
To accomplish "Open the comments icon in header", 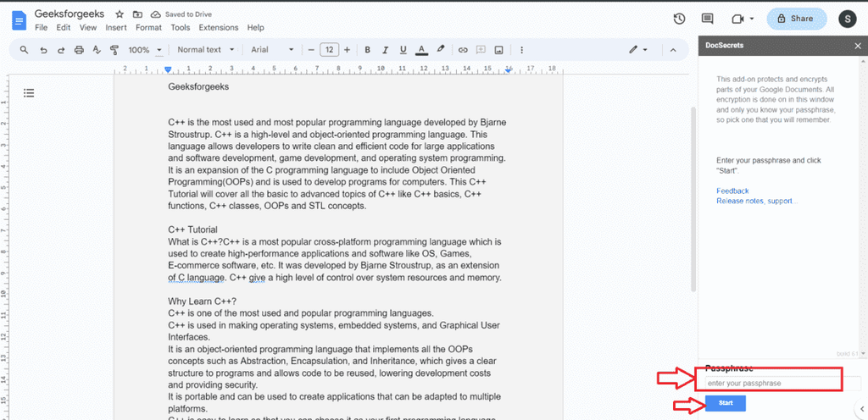I will (707, 19).
